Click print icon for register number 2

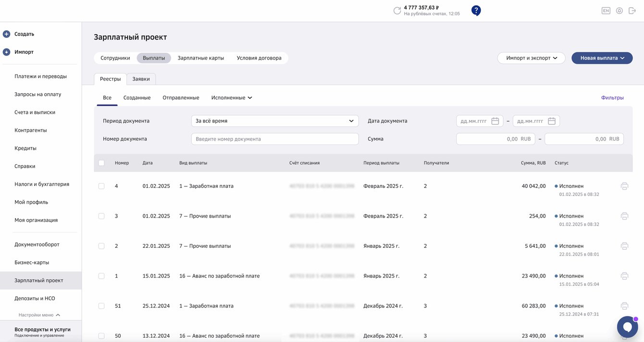click(624, 246)
